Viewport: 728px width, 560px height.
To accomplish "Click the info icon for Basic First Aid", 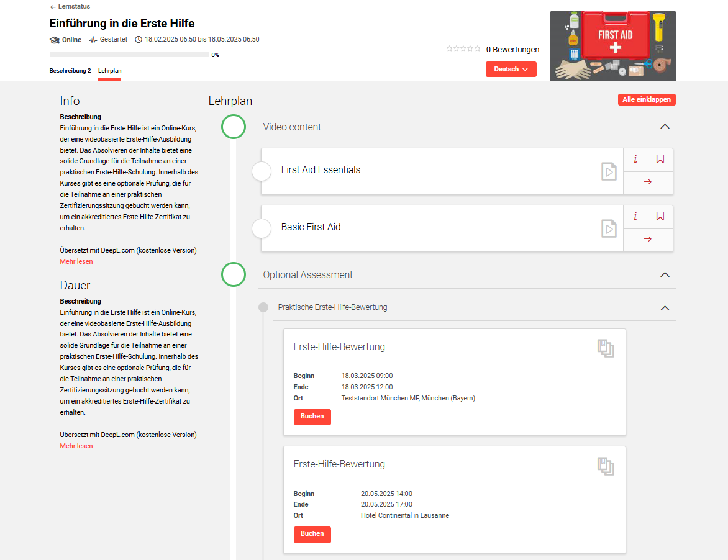I will tap(635, 217).
